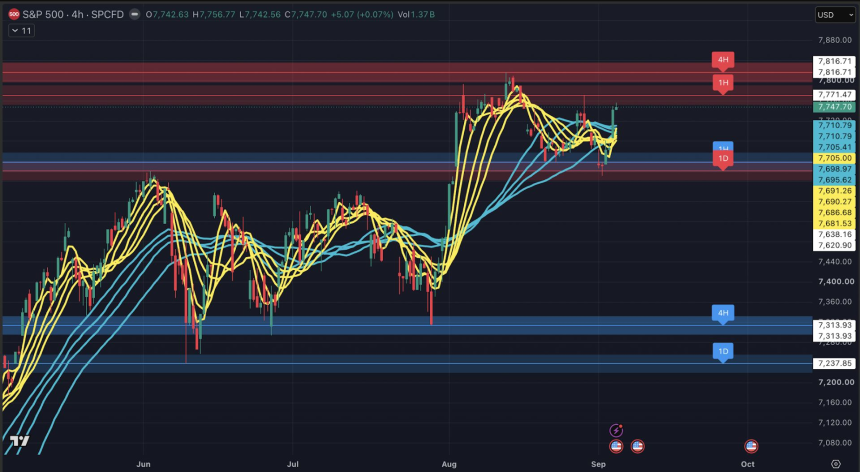Image resolution: width=860 pixels, height=472 pixels.
Task: Click the yellow 7,690.27 price label
Action: click(x=835, y=202)
